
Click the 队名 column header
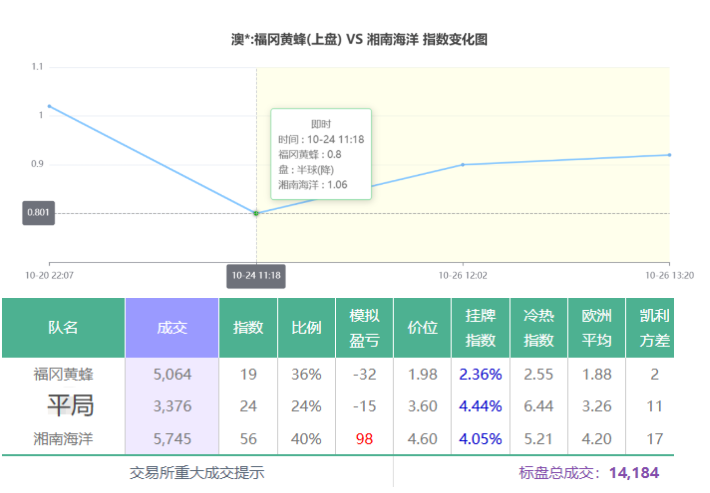(x=63, y=327)
